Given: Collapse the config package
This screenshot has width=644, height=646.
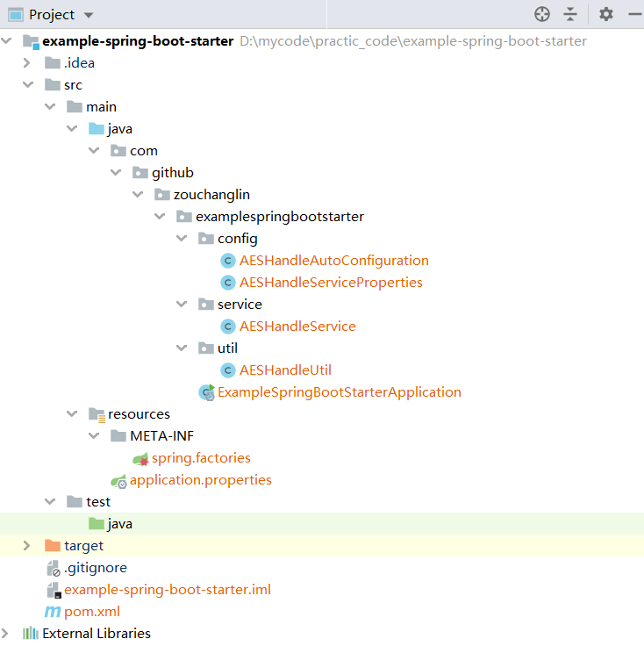Looking at the screenshot, I should [x=182, y=239].
